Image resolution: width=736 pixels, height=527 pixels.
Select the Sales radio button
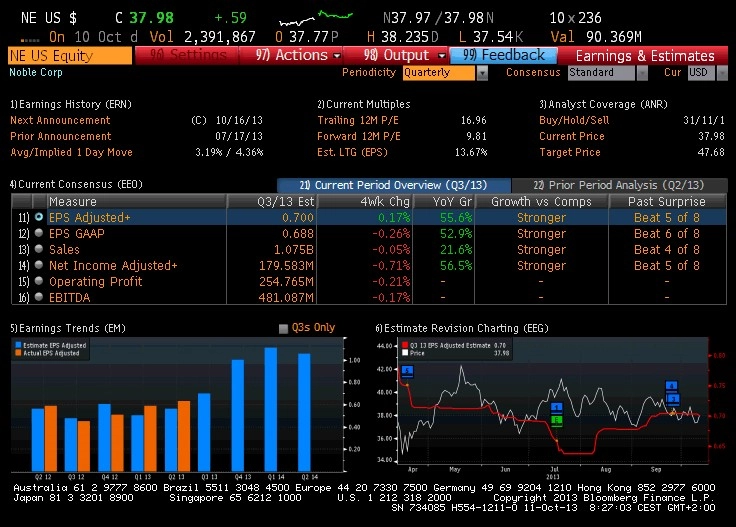[x=39, y=249]
